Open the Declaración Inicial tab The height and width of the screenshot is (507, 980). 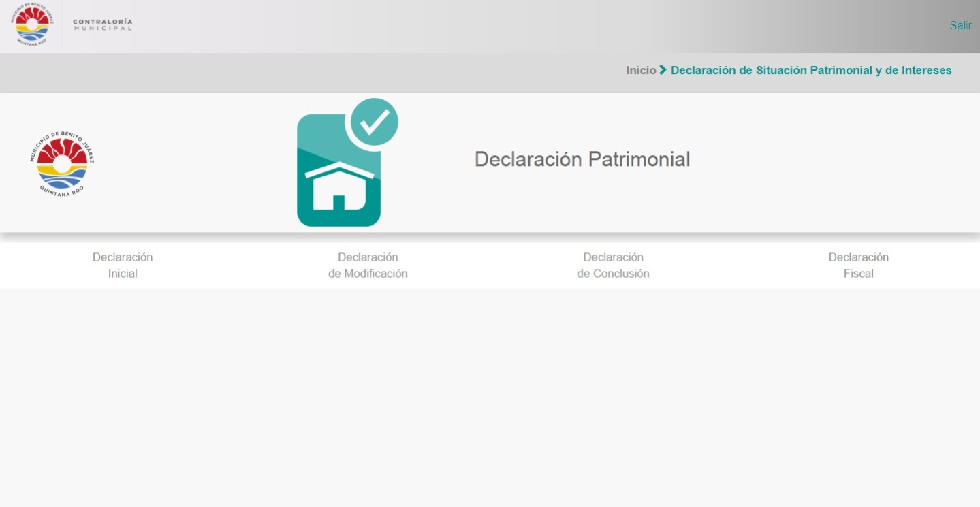tap(123, 265)
